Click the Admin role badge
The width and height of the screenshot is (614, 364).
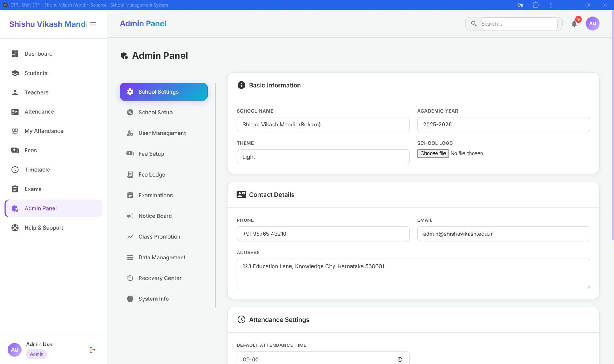[37, 354]
